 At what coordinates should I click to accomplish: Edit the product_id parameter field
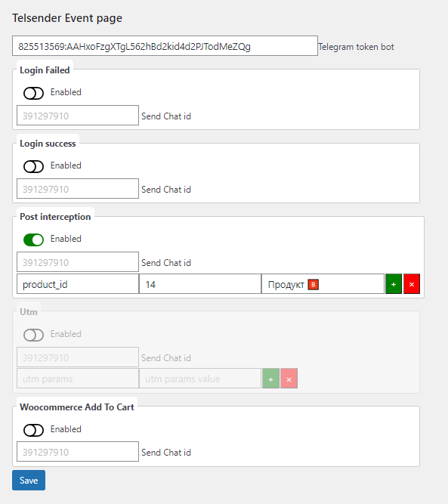click(78, 284)
